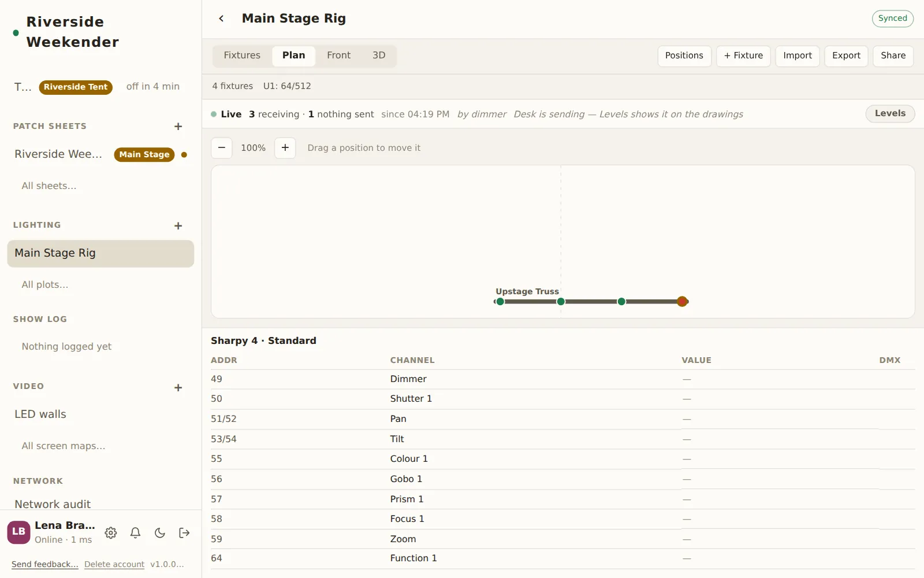Image resolution: width=924 pixels, height=578 pixels.
Task: Click the Upstage Truss label
Action: click(527, 292)
